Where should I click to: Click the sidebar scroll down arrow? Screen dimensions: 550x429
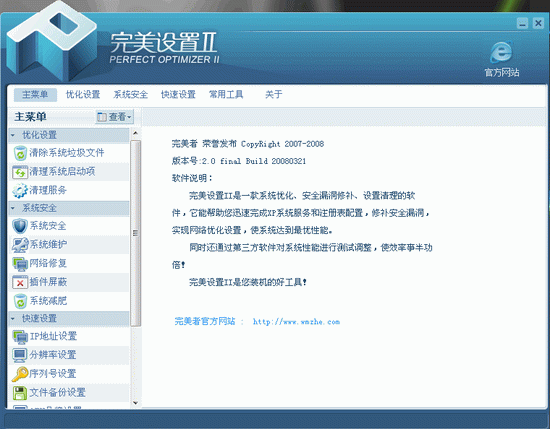pos(135,403)
